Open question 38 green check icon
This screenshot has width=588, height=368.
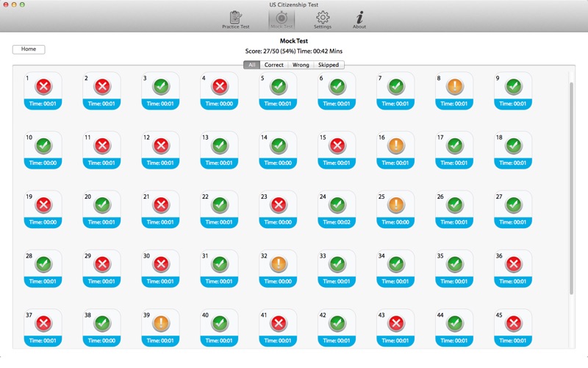coord(102,323)
